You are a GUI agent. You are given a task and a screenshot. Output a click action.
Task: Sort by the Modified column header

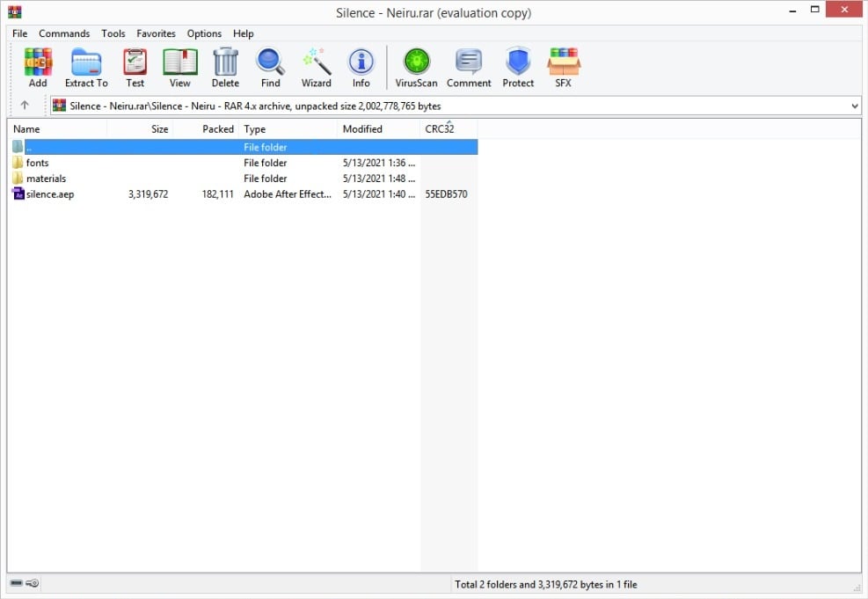(x=379, y=129)
